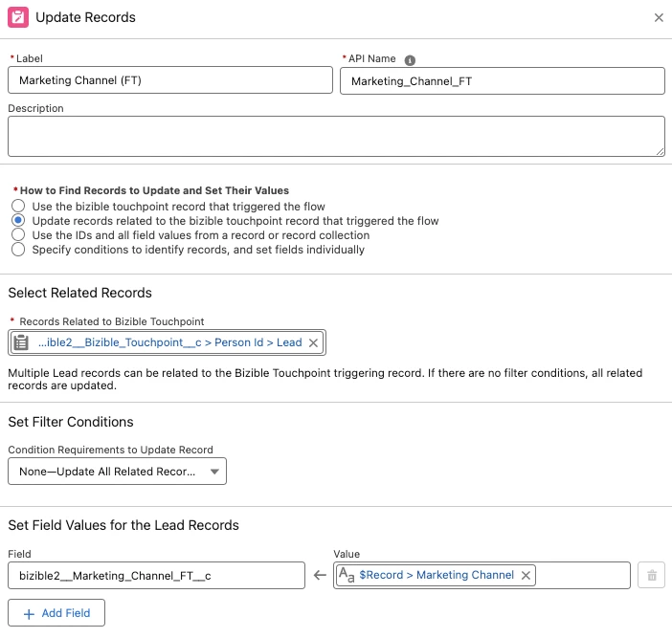
Task: Click the text type icon in Value field
Action: (347, 575)
